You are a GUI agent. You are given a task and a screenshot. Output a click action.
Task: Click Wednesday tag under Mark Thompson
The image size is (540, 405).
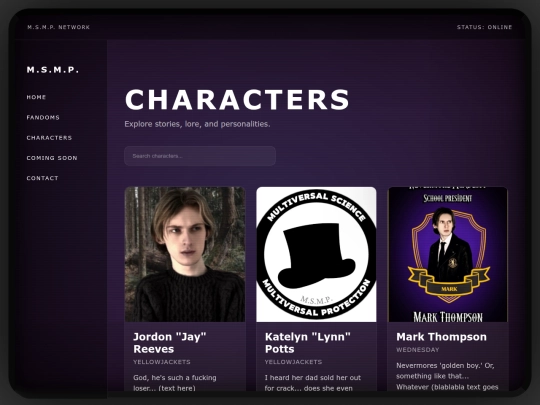(417, 350)
